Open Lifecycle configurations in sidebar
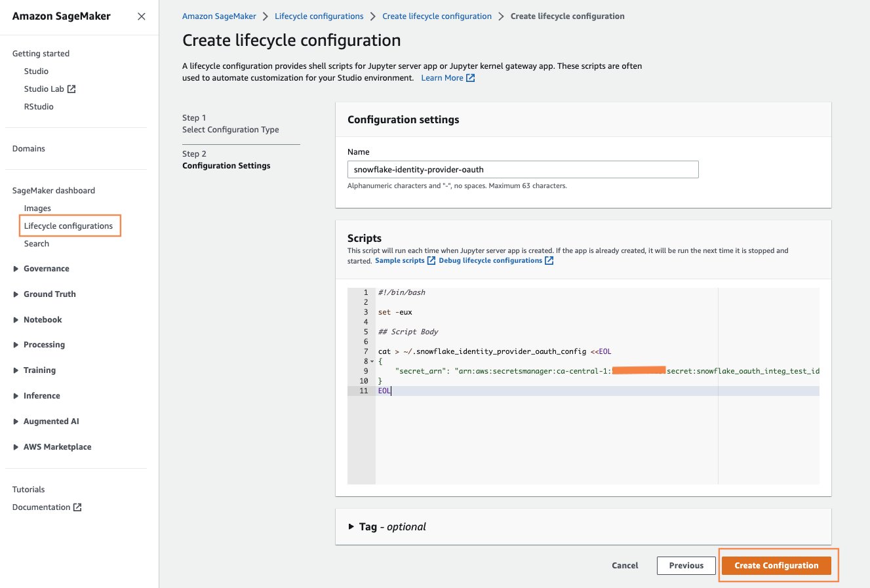The width and height of the screenshot is (870, 588). (68, 226)
